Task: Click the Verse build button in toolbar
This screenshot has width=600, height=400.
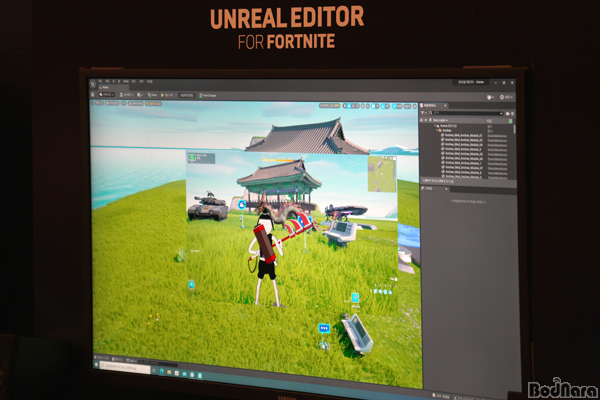Action: (x=152, y=95)
